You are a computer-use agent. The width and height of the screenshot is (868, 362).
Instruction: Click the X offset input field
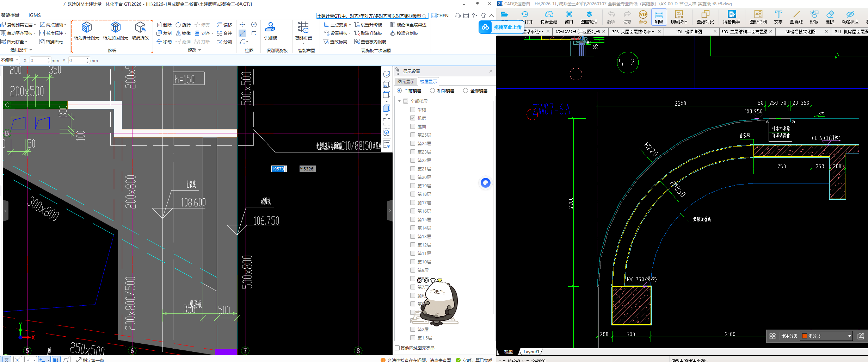coord(38,61)
